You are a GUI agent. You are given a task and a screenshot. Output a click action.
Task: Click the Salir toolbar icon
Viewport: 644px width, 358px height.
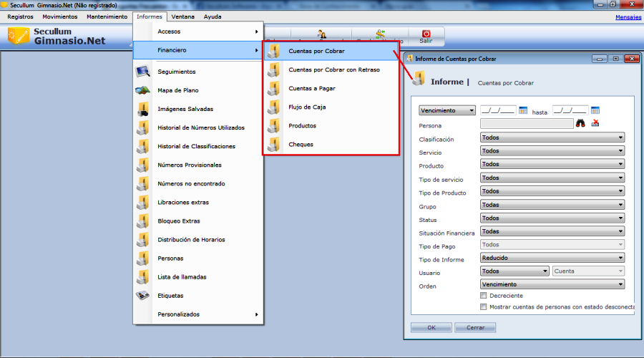(x=426, y=34)
